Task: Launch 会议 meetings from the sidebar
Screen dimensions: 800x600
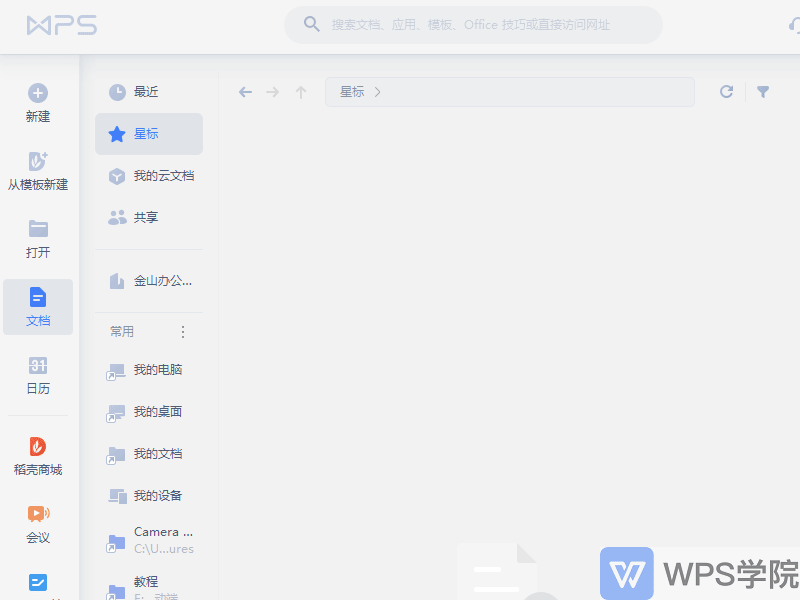Action: [x=37, y=521]
